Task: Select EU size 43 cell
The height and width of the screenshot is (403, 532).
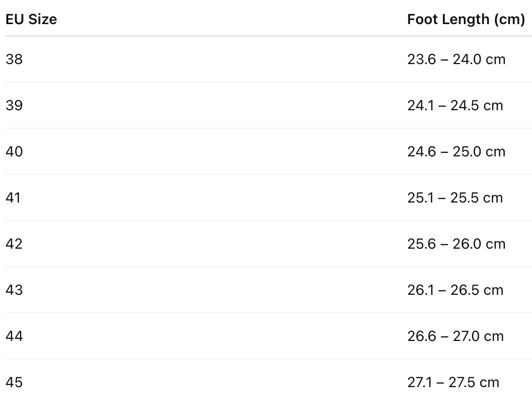Action: click(x=14, y=290)
